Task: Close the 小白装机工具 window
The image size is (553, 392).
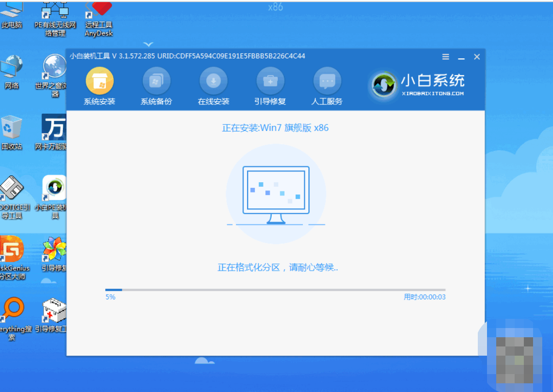Action: pos(477,57)
